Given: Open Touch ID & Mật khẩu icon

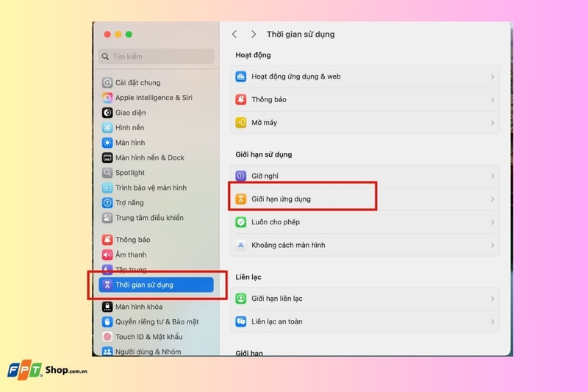Looking at the screenshot, I should point(107,337).
